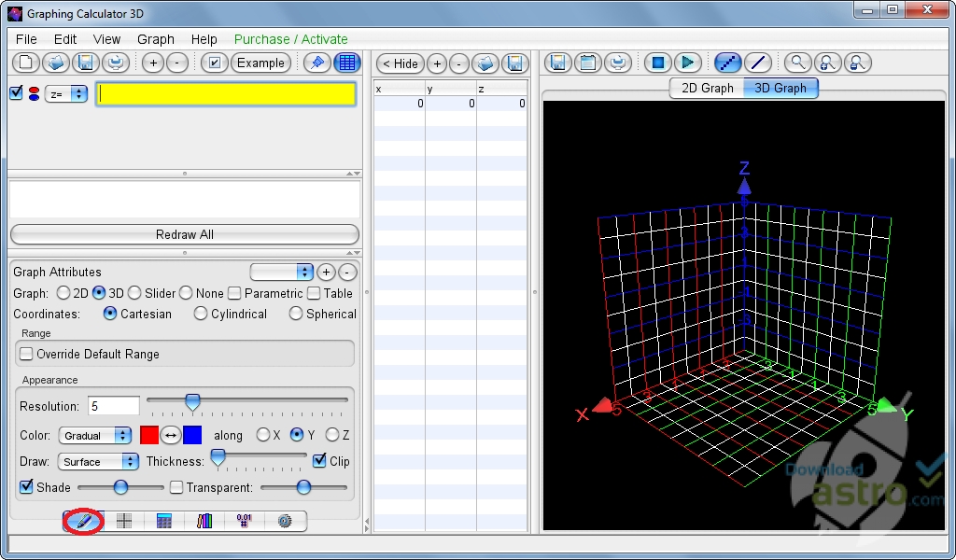
Task: Check Override Default Range
Action: [x=26, y=354]
